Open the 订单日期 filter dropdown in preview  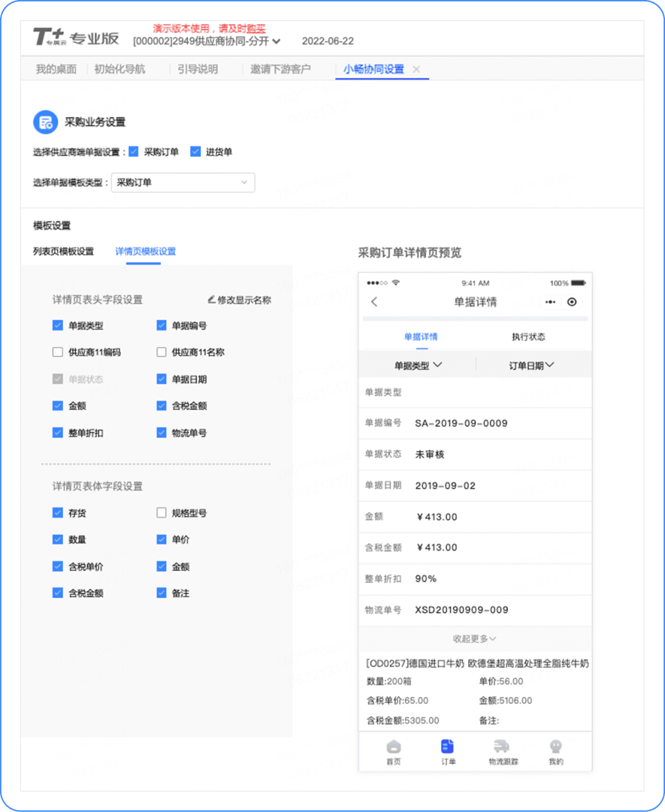click(x=531, y=365)
